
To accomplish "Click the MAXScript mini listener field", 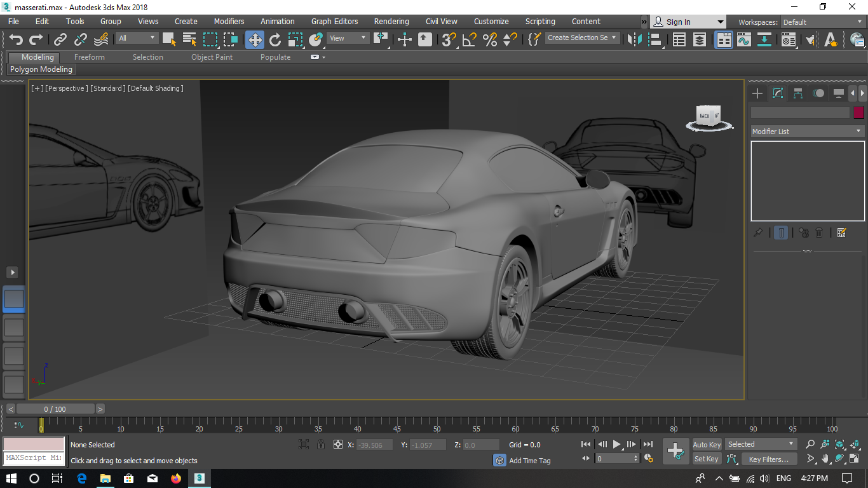I will (34, 457).
